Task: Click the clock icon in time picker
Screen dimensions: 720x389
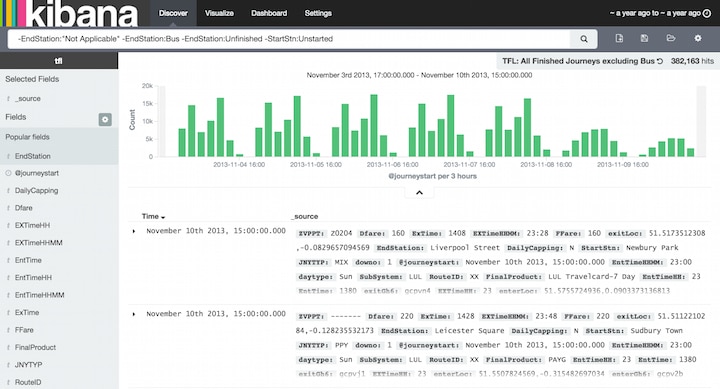Action: tap(707, 13)
